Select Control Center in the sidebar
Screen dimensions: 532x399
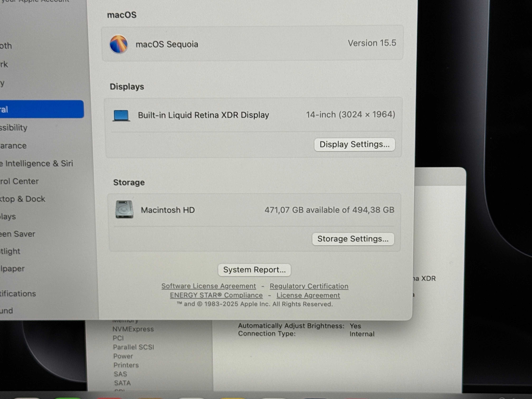pos(19,181)
